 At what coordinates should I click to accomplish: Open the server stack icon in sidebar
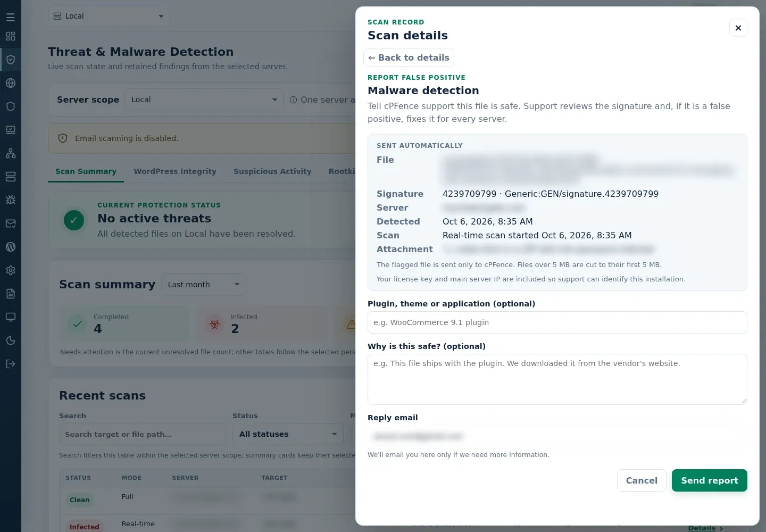11,177
